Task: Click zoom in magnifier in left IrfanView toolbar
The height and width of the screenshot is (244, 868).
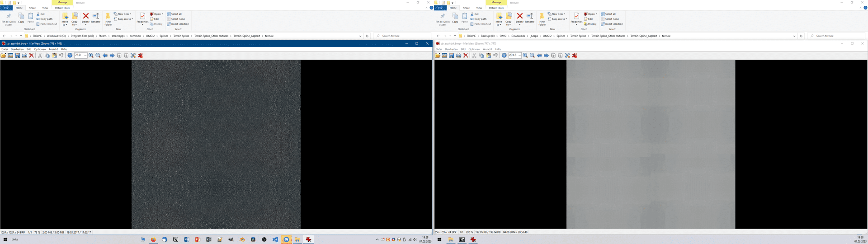Action: (91, 56)
